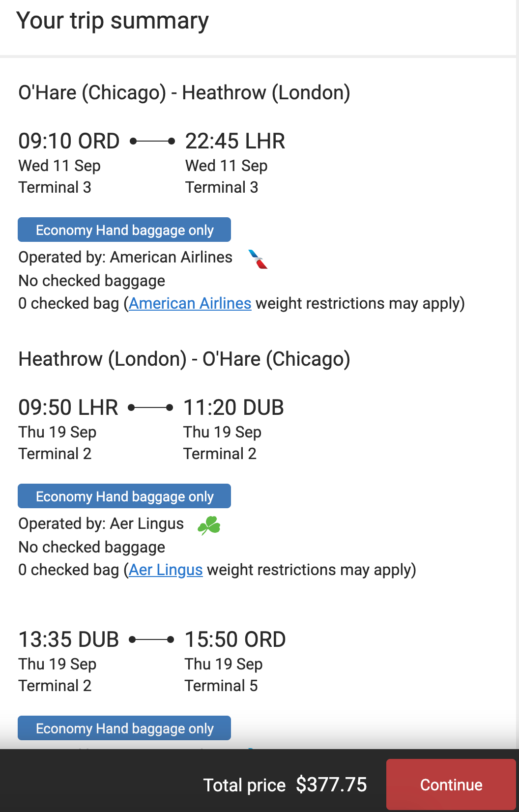Click the Economy badge for the LHR–DUB flight
Image resolution: width=519 pixels, height=812 pixels.
tap(124, 496)
